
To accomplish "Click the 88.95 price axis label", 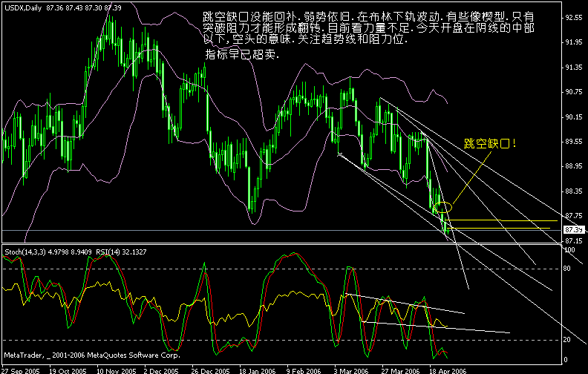I will click(x=574, y=166).
